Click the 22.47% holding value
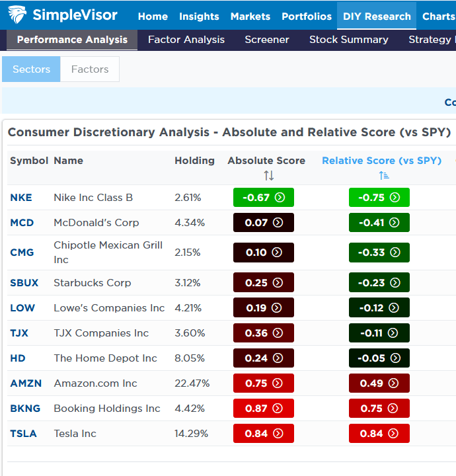This screenshot has width=456, height=476. (x=192, y=383)
